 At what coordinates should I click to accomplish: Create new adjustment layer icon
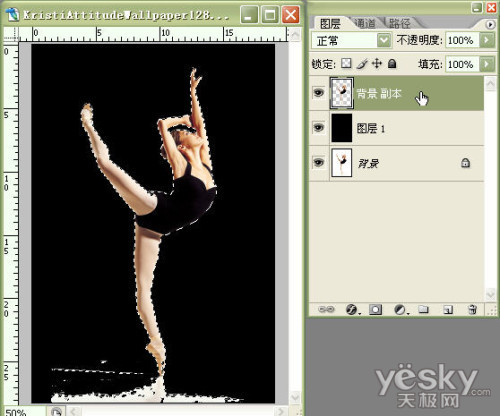coord(400,309)
